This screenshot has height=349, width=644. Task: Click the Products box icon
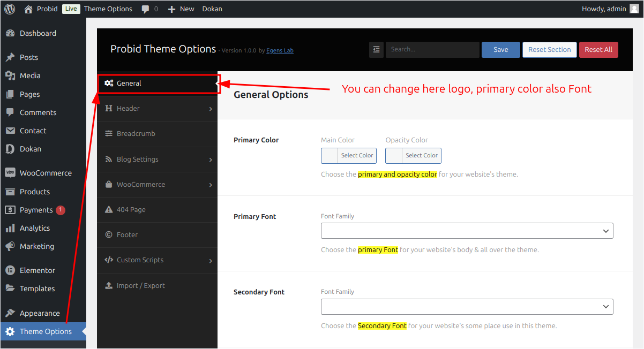(10, 192)
